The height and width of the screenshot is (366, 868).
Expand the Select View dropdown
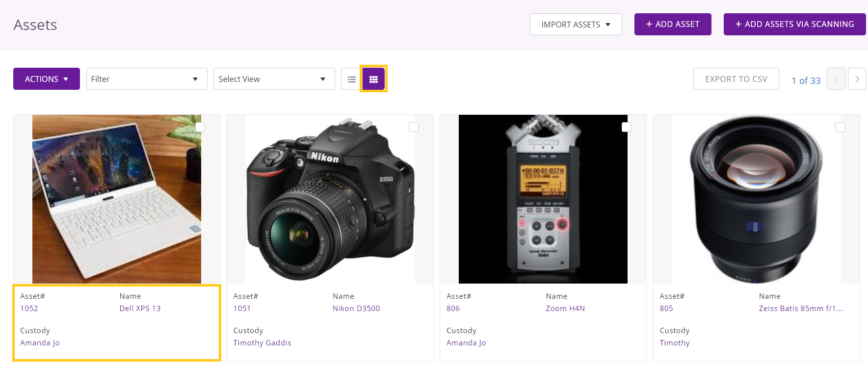click(x=274, y=79)
